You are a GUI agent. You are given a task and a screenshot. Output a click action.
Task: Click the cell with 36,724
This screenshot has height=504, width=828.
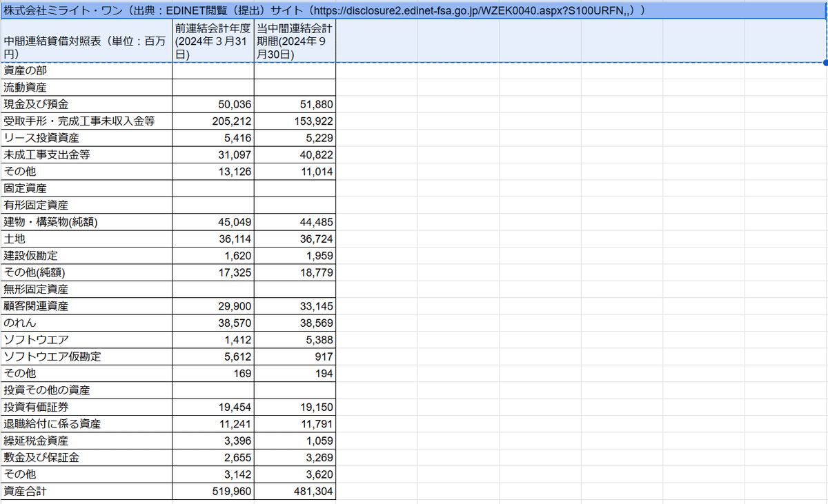[295, 239]
